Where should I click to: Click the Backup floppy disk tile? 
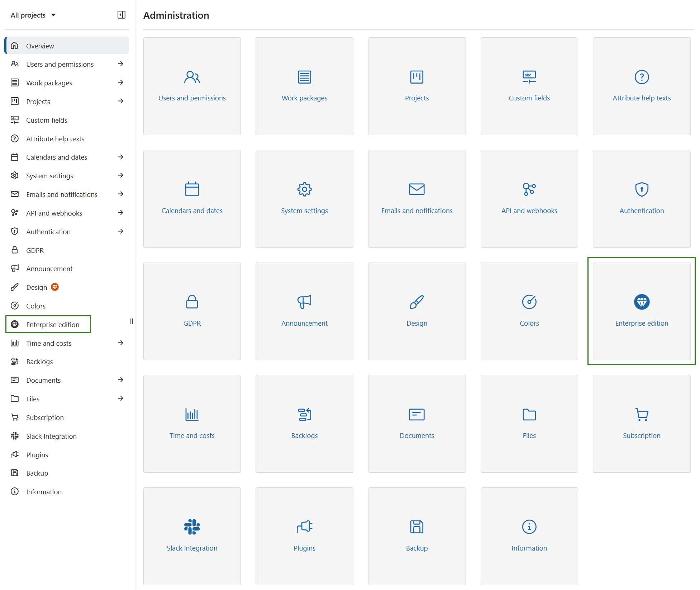click(416, 536)
